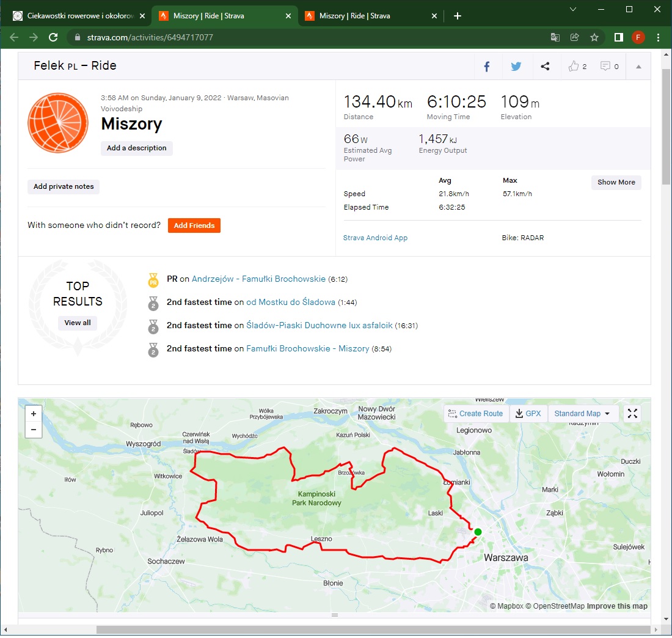Viewport: 672px width, 638px height.
Task: Close the last Miszory tab
Action: [434, 16]
